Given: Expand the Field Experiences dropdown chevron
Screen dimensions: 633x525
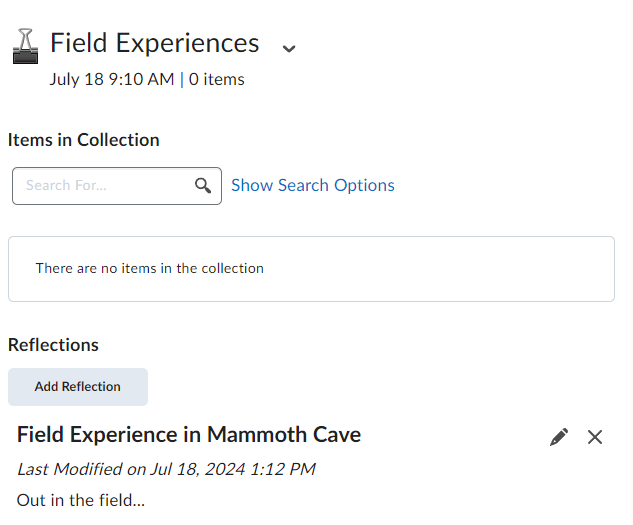Looking at the screenshot, I should (289, 48).
